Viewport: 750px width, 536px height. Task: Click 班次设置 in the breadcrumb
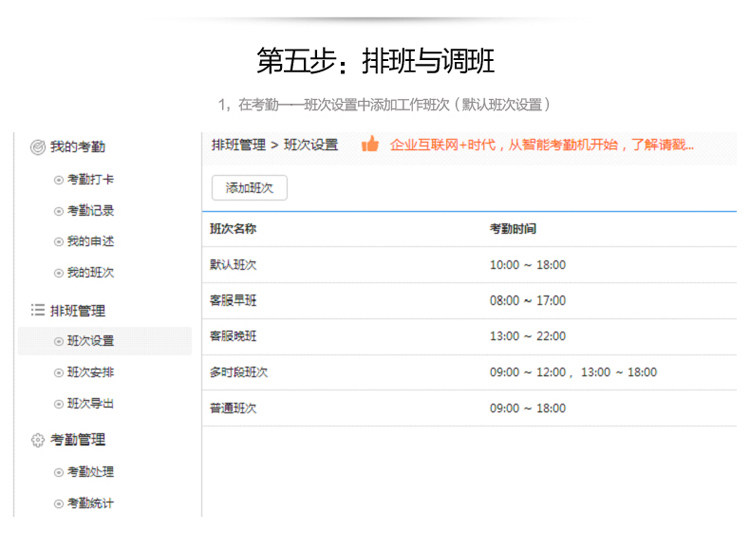(311, 145)
